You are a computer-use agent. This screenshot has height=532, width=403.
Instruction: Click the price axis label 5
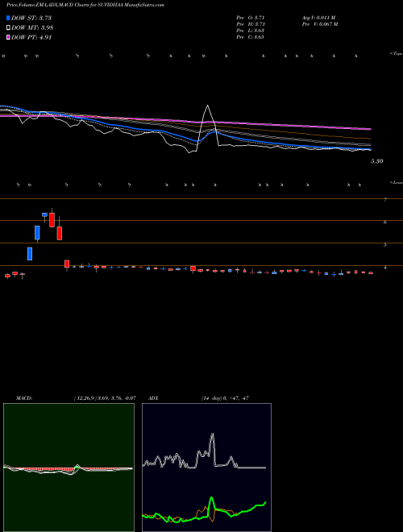tap(385, 244)
